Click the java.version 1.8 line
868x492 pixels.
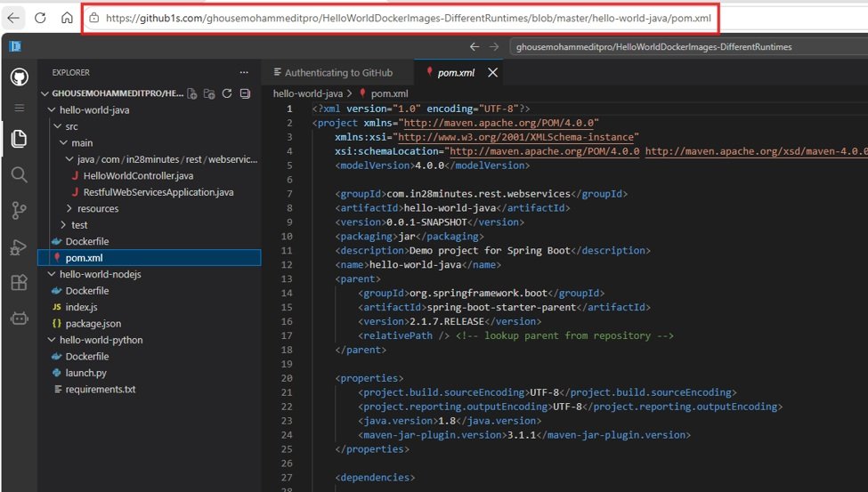pyautogui.click(x=450, y=421)
